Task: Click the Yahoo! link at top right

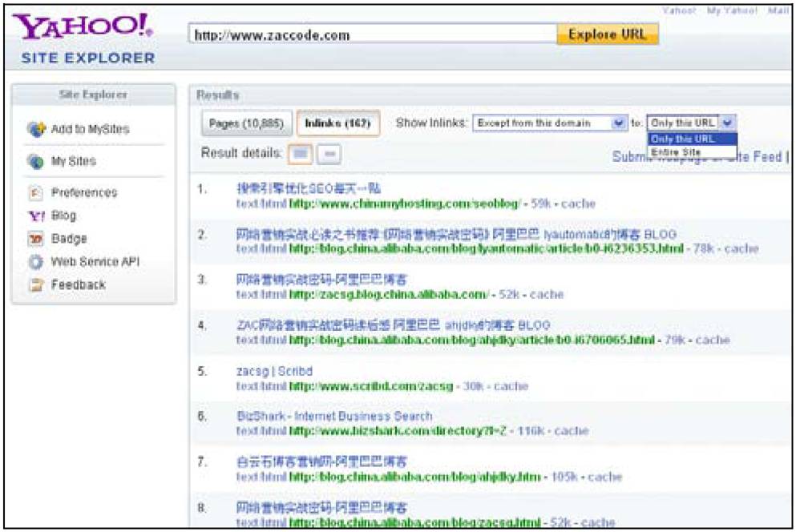Action: coord(679,10)
